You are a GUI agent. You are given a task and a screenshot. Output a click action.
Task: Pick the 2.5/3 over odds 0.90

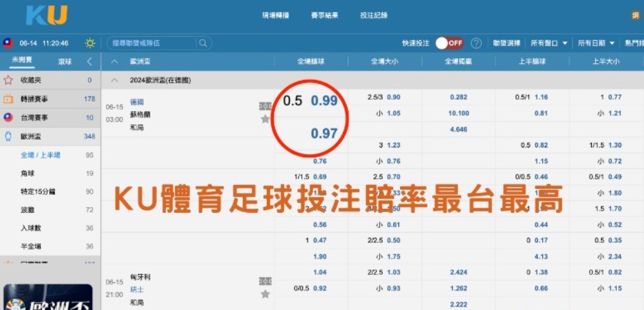point(393,97)
